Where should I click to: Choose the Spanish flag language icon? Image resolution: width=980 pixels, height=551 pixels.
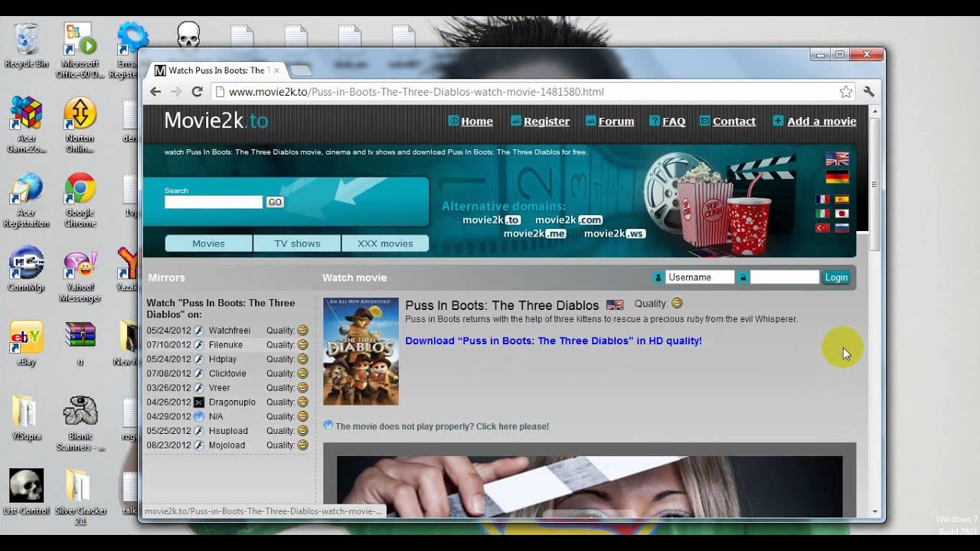[841, 200]
